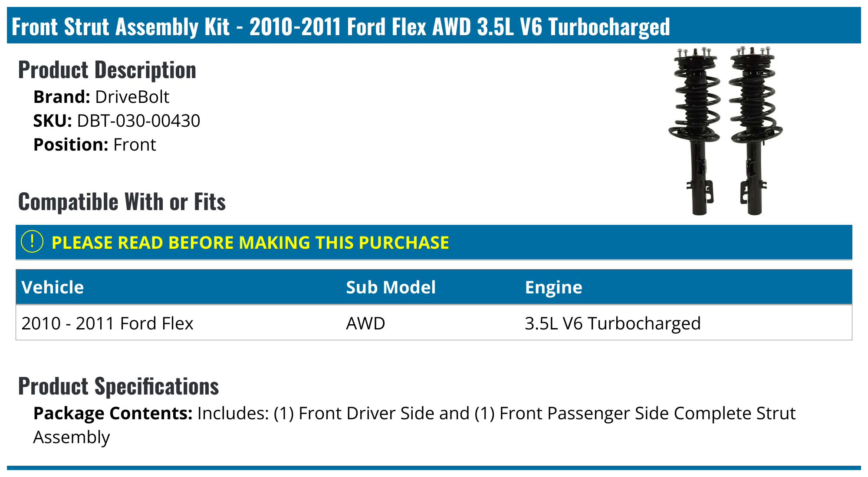The height and width of the screenshot is (477, 868).
Task: Open the Please Read Before Purchase notice
Action: coord(250,242)
